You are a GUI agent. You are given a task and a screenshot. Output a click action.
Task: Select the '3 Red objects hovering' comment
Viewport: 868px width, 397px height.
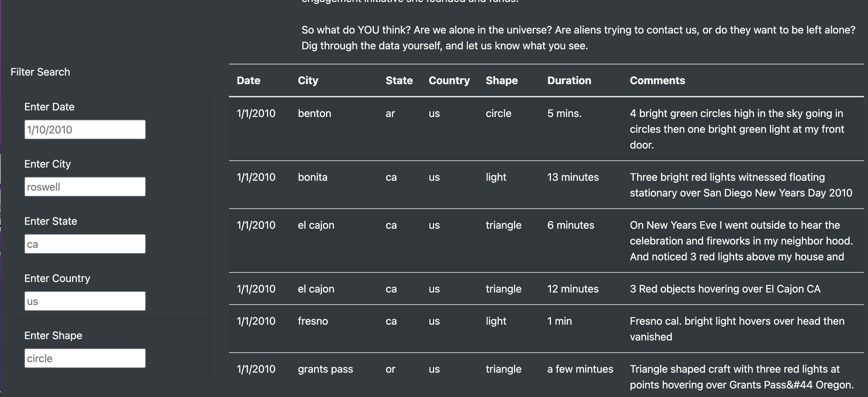coord(725,289)
